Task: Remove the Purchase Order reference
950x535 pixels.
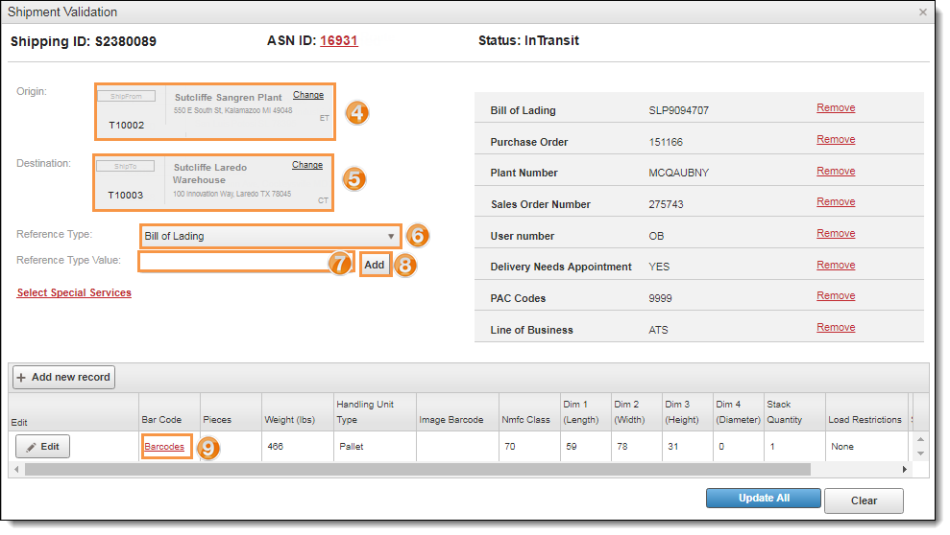Action: (835, 140)
